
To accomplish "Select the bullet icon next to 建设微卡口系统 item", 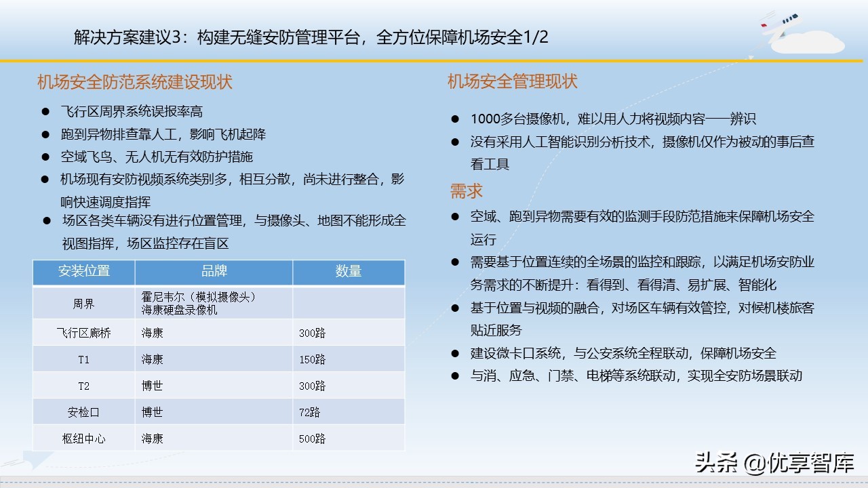I will click(455, 352).
